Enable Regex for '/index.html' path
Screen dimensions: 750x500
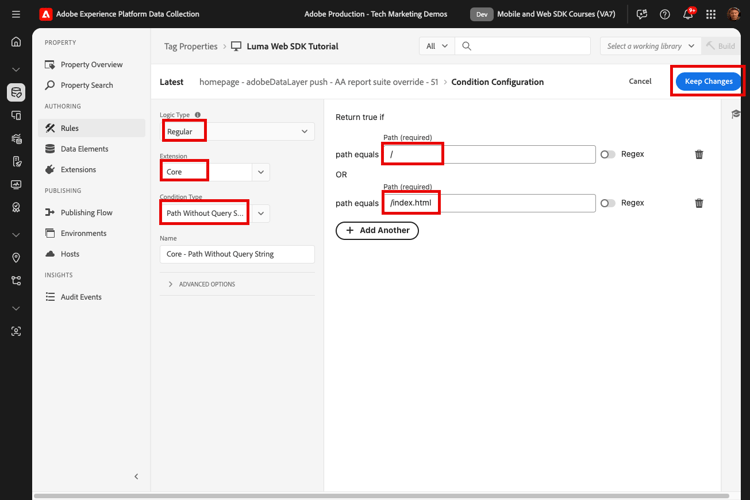click(607, 203)
